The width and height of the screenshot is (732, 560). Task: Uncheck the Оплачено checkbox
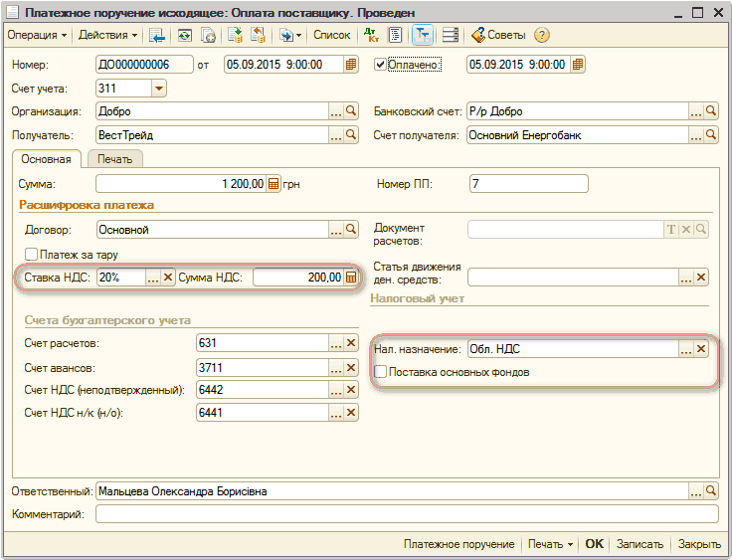click(x=380, y=65)
